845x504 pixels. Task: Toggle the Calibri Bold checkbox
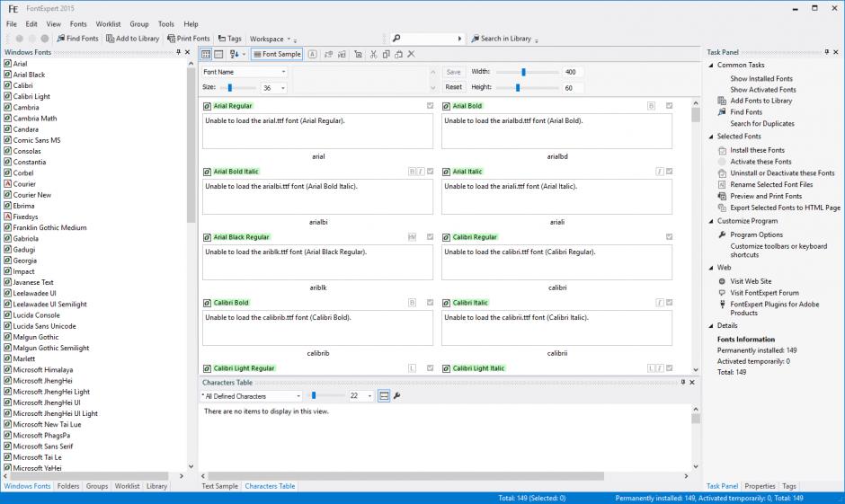point(430,303)
